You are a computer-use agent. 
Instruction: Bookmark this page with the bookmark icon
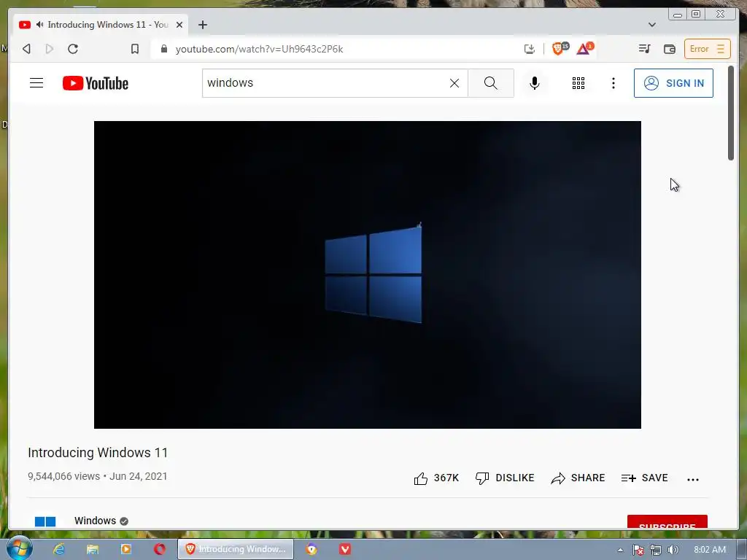pyautogui.click(x=135, y=49)
